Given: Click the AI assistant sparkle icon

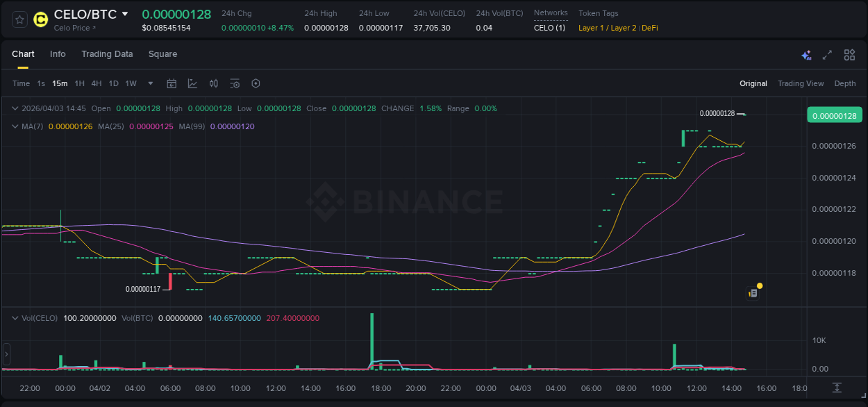Looking at the screenshot, I should [806, 54].
